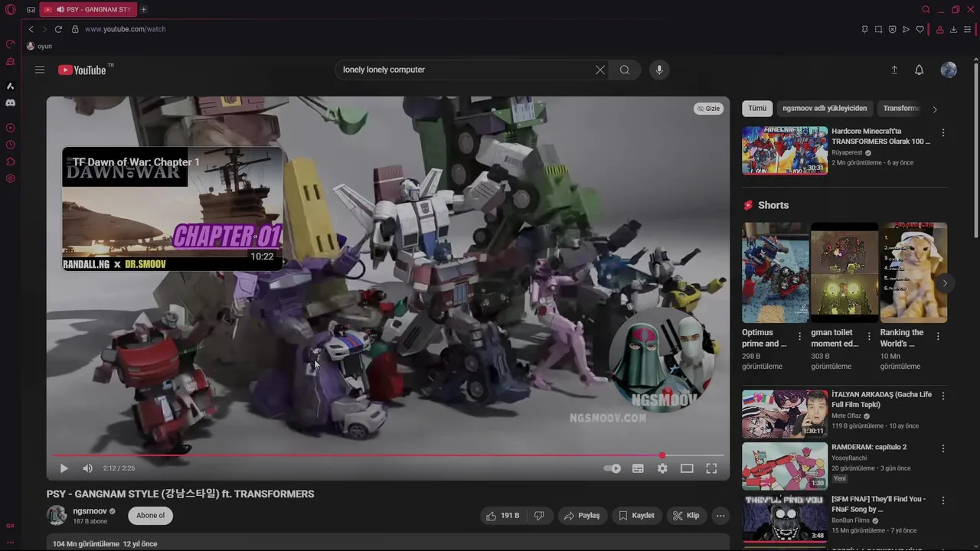Show more filter chips with arrow
The height and width of the screenshot is (551, 980).
pyautogui.click(x=935, y=109)
